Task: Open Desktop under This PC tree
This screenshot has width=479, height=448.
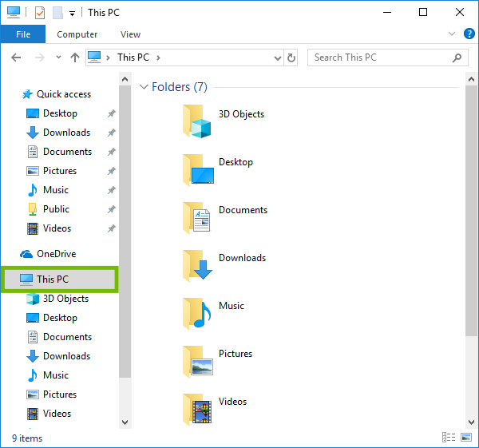Action: point(60,318)
